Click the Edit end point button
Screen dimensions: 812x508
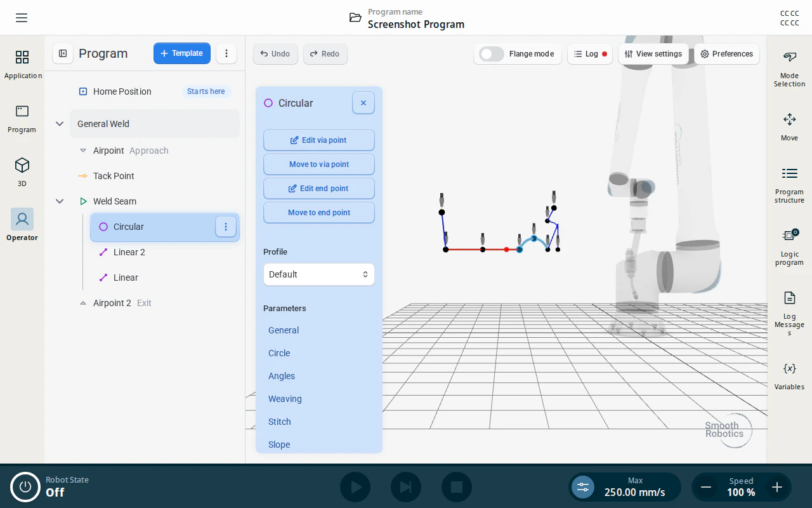tap(319, 189)
